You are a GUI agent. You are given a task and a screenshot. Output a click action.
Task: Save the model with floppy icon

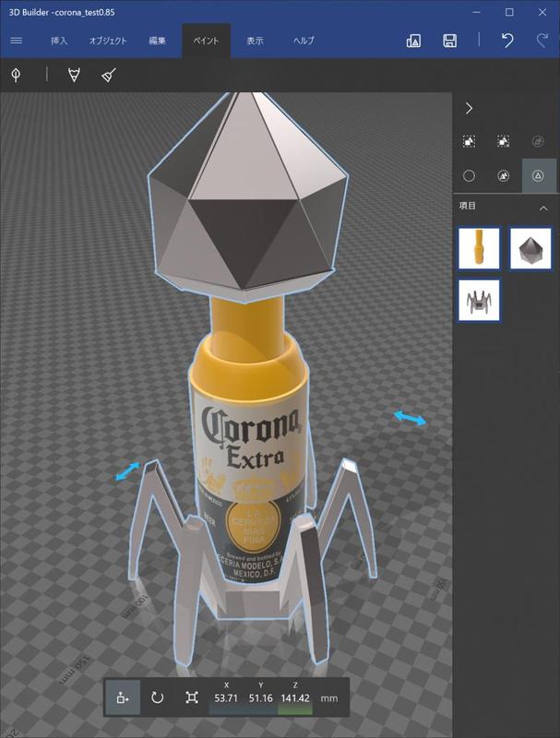click(x=450, y=41)
